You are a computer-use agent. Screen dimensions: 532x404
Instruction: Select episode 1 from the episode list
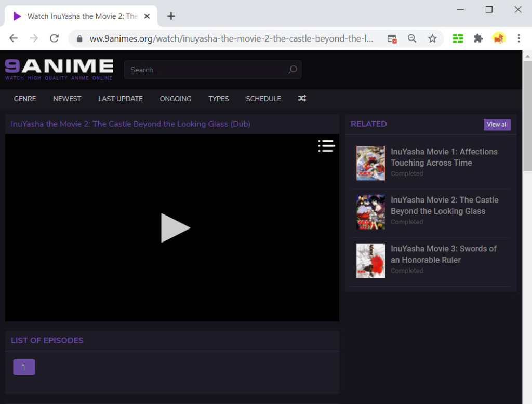24,367
